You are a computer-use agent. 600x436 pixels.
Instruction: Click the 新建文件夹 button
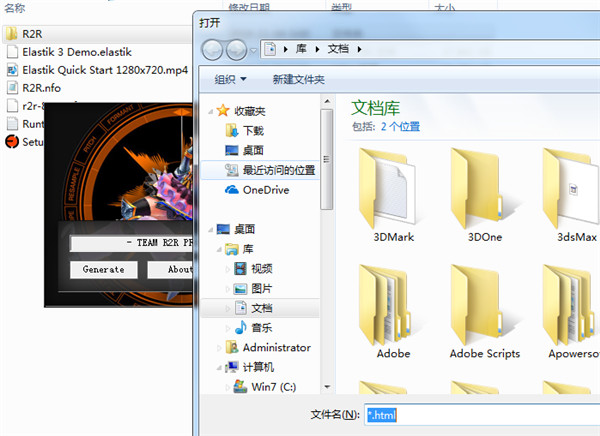point(298,79)
